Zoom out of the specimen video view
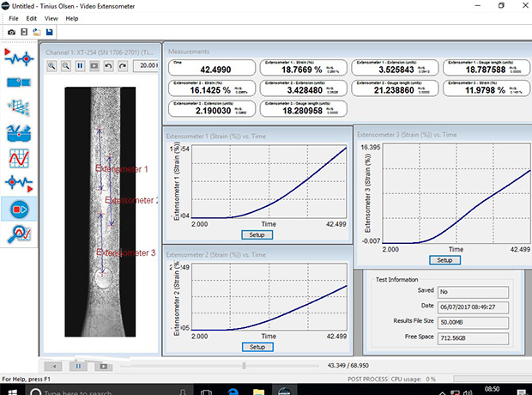Screen dimensions: 532x395 pos(67,65)
